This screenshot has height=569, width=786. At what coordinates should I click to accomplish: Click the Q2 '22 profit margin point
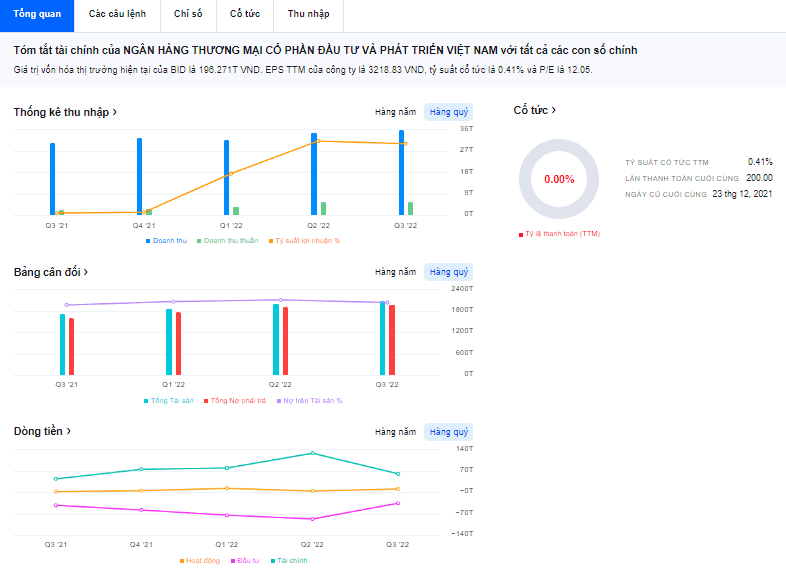coord(317,141)
